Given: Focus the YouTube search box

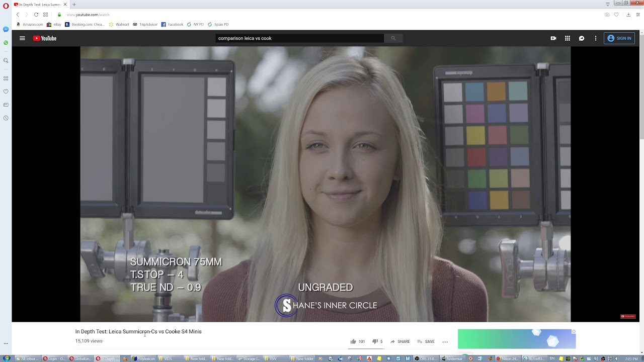Looking at the screenshot, I should pos(300,38).
